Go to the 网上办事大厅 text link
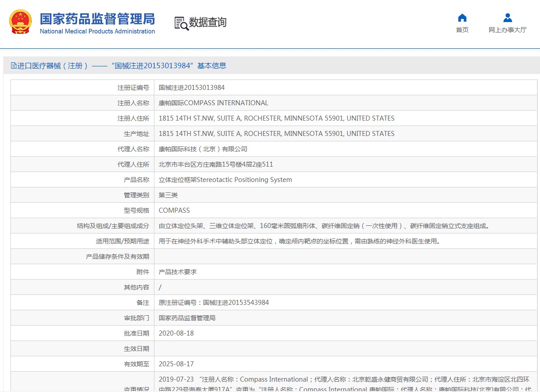 coord(507,30)
